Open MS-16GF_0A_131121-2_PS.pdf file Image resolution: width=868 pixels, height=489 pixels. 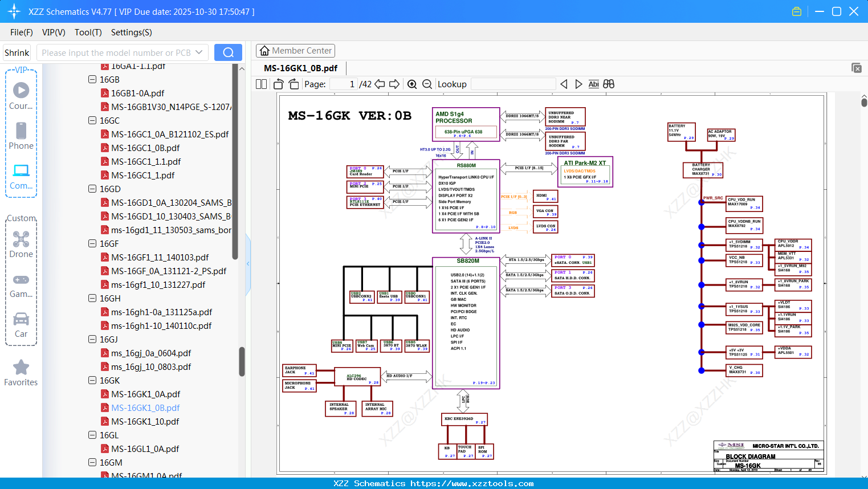[x=169, y=271]
